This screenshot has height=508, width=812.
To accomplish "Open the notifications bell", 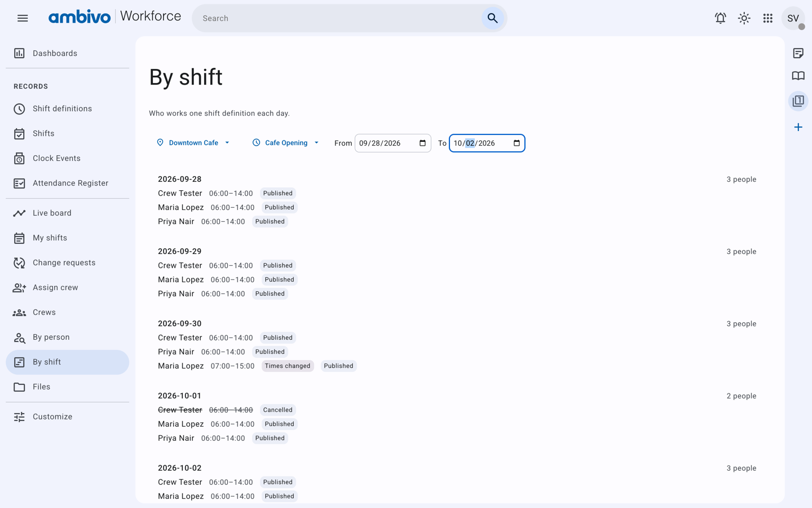I will (x=720, y=18).
